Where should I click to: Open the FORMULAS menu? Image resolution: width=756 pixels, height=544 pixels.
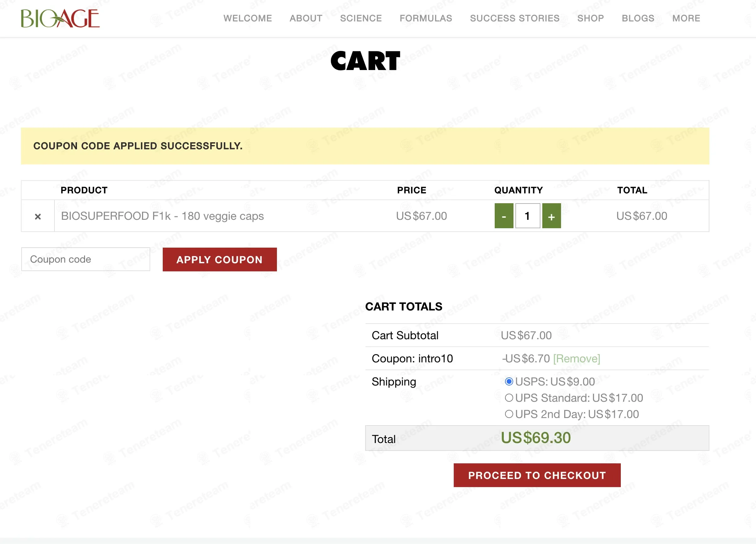[426, 18]
